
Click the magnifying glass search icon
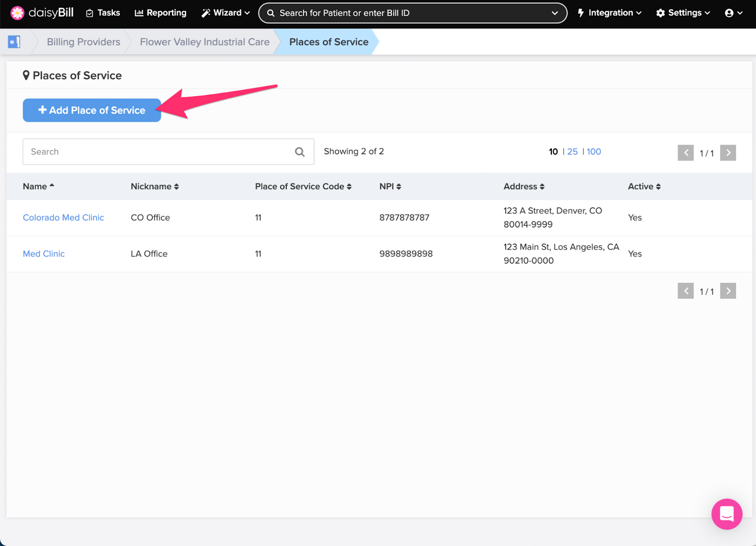[300, 152]
